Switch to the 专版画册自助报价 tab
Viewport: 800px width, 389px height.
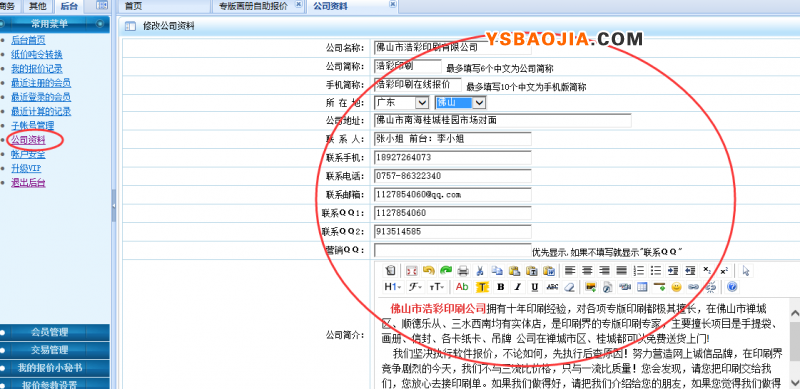pyautogui.click(x=254, y=6)
